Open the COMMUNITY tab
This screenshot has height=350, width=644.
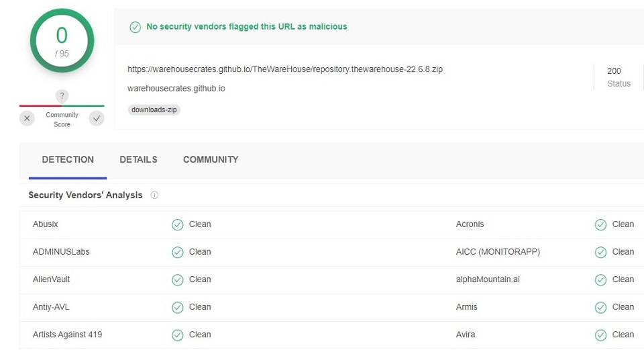coord(211,160)
